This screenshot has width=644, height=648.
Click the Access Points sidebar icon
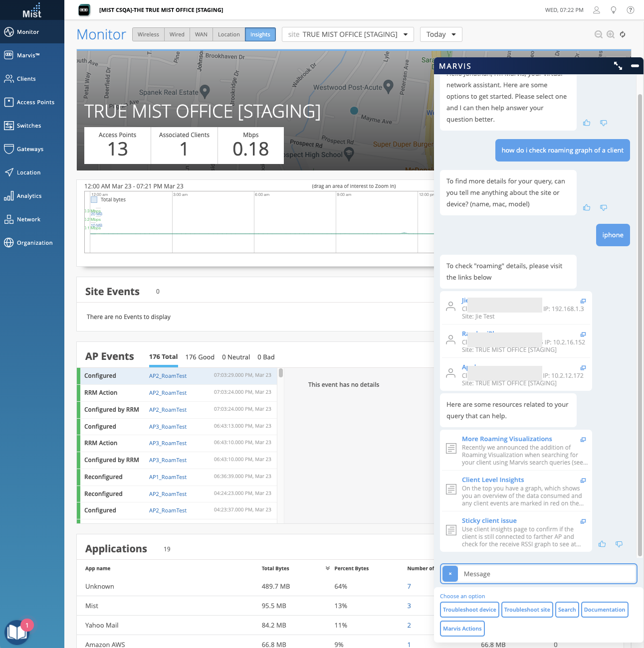[8, 102]
